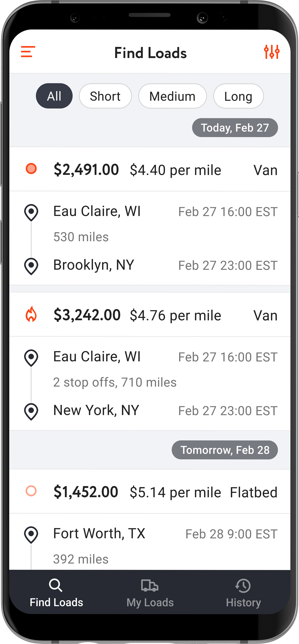Select the Short distance filter chip
The height and width of the screenshot is (644, 299).
pyautogui.click(x=105, y=96)
